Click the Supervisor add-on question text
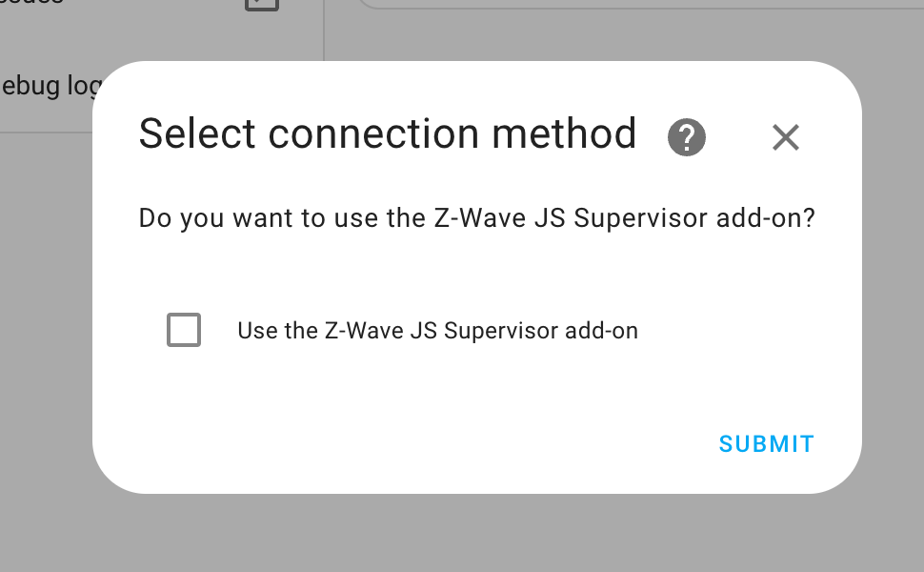This screenshot has width=924, height=572. pyautogui.click(x=476, y=217)
